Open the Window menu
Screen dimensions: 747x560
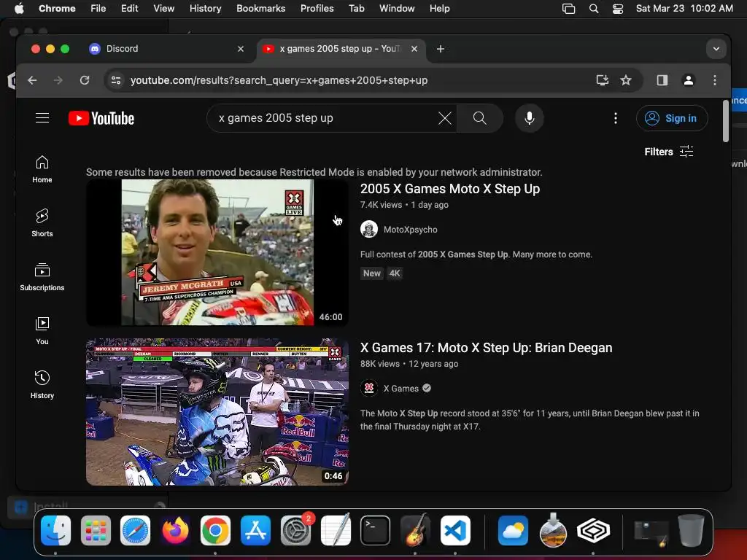pyautogui.click(x=397, y=9)
